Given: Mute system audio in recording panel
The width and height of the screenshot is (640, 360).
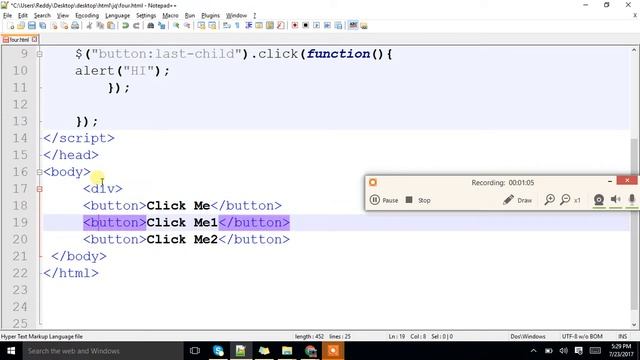Looking at the screenshot, I should point(616,200).
